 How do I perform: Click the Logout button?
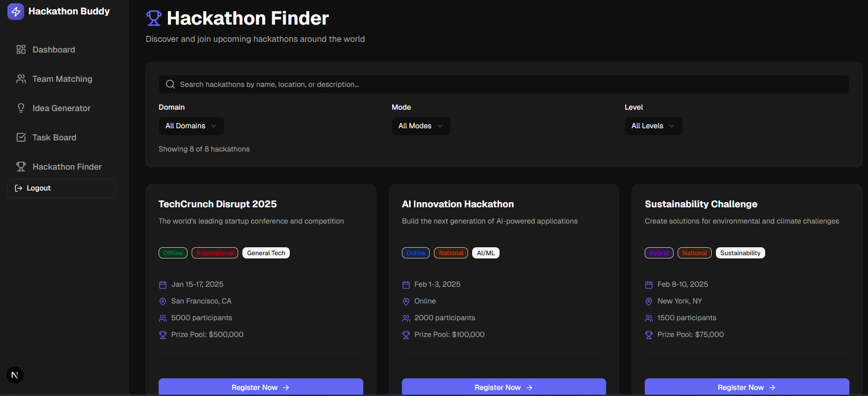(61, 188)
